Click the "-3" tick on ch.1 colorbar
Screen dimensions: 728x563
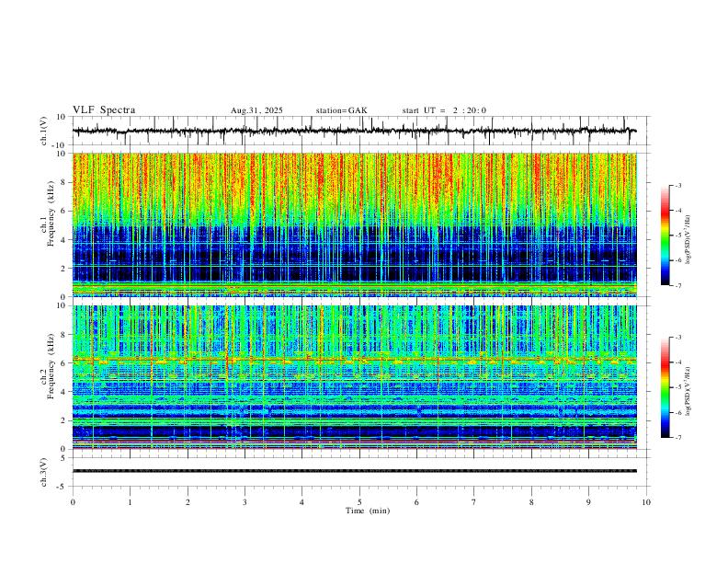678,185
